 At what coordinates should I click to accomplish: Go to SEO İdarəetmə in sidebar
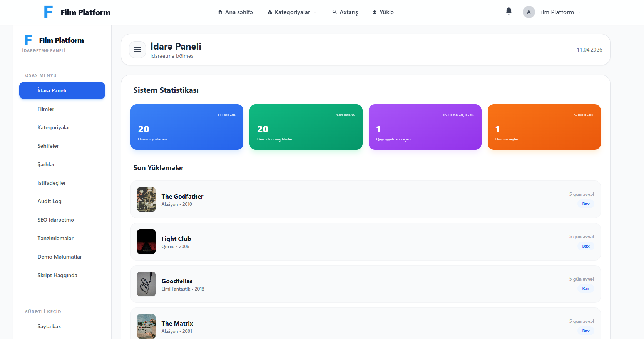pyautogui.click(x=55, y=220)
